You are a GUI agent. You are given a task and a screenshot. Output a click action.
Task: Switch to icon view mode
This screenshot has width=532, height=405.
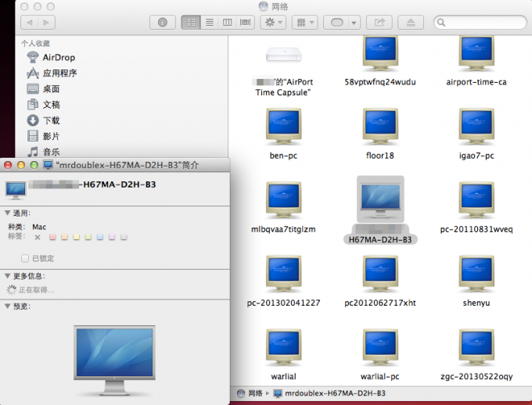(x=190, y=23)
